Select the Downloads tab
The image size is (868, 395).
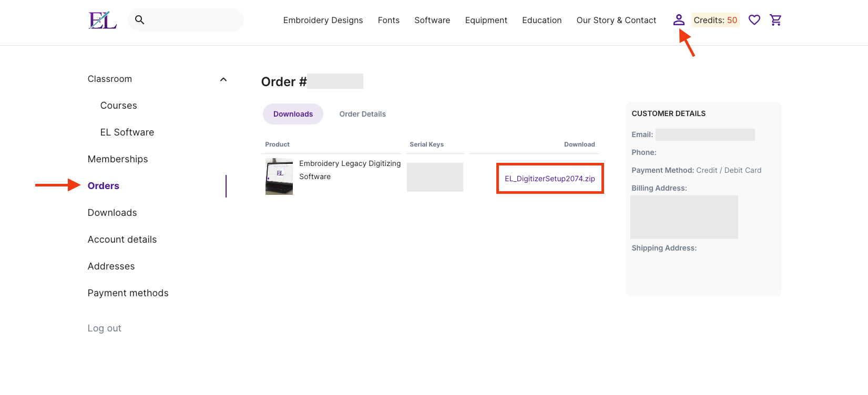293,114
